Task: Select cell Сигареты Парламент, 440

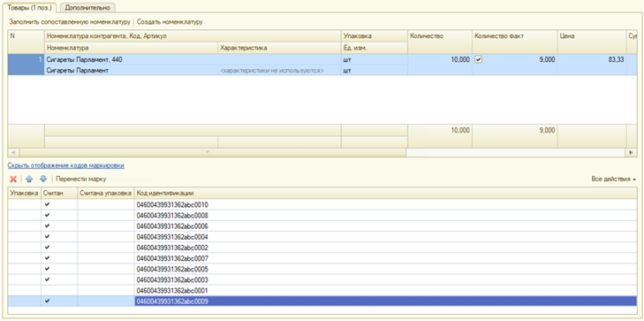Action: click(193, 59)
